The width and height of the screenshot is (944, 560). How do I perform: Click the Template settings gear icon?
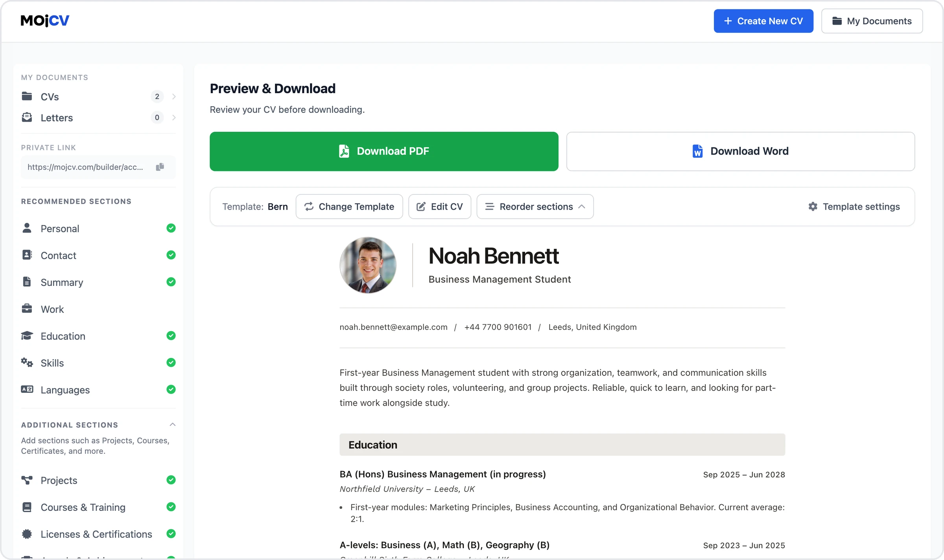coord(813,206)
